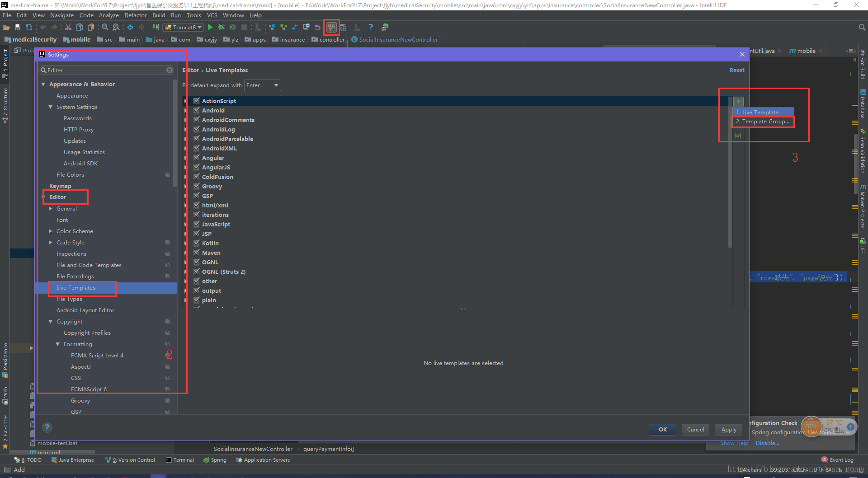This screenshot has width=868, height=478.
Task: Toggle the JavaScript template group checkbox
Action: click(x=197, y=224)
